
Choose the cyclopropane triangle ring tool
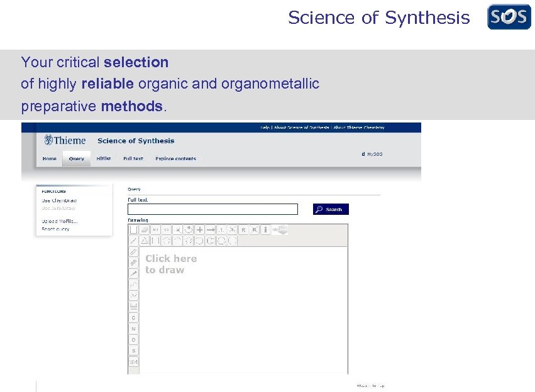(x=145, y=241)
